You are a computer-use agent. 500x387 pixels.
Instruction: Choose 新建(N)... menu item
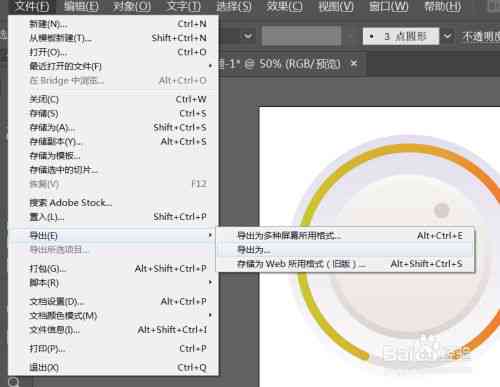(x=113, y=24)
